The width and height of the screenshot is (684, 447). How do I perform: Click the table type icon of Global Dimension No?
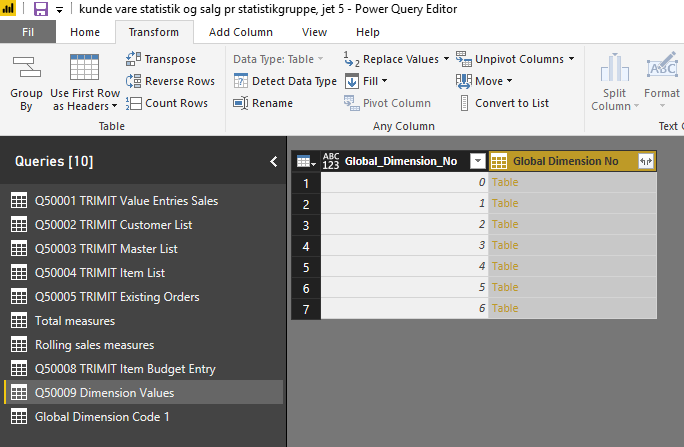[499, 161]
